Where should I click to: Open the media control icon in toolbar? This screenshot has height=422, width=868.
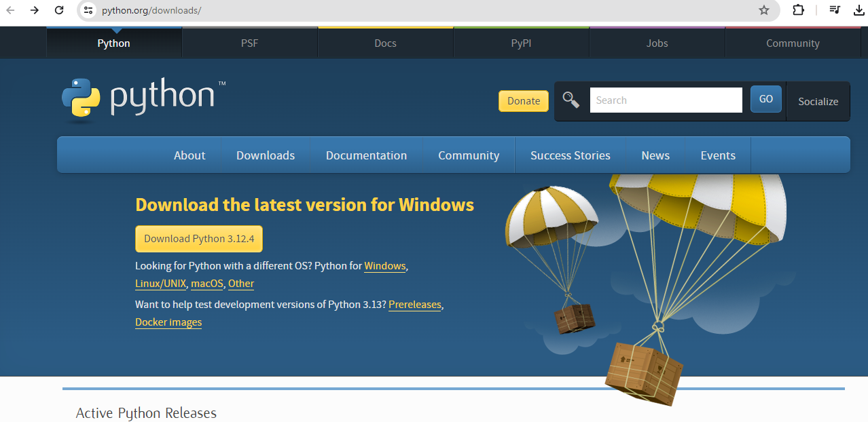(x=835, y=10)
